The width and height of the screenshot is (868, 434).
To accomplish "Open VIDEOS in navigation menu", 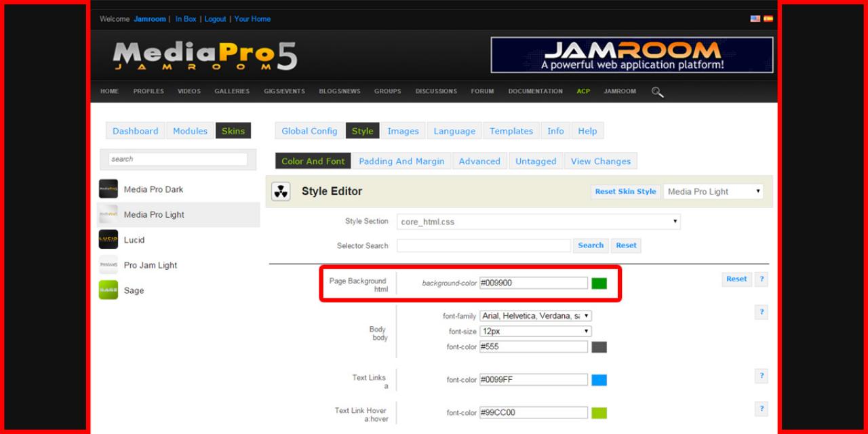I will coord(189,92).
